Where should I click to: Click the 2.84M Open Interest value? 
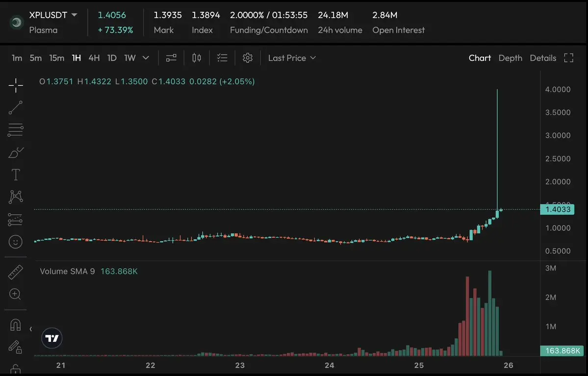pyautogui.click(x=385, y=15)
